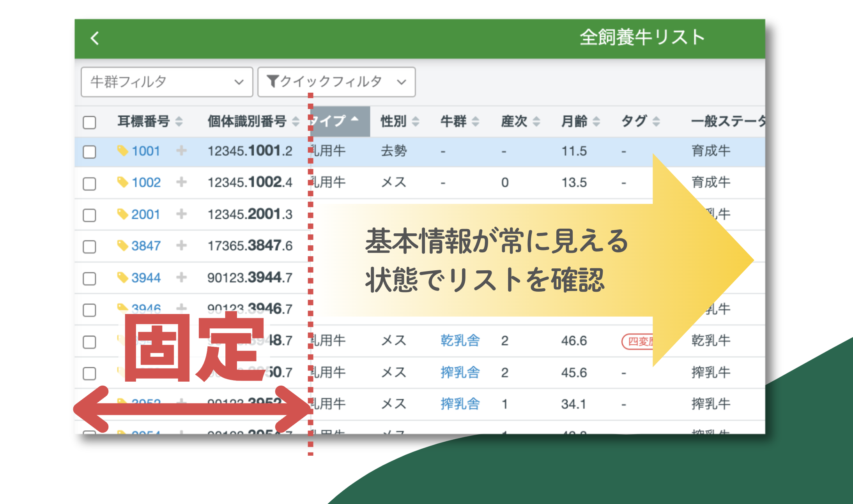The height and width of the screenshot is (504, 853).
Task: Open cow 3946 ear tag link
Action: click(x=146, y=309)
